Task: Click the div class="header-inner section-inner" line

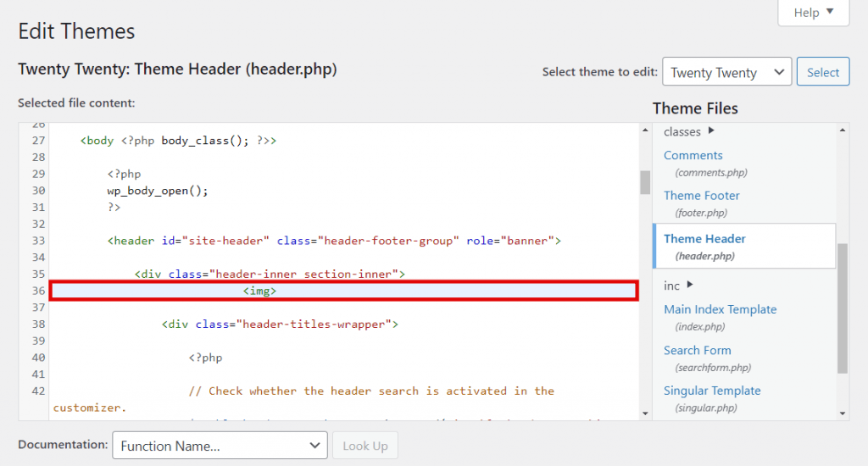Action: pyautogui.click(x=270, y=274)
